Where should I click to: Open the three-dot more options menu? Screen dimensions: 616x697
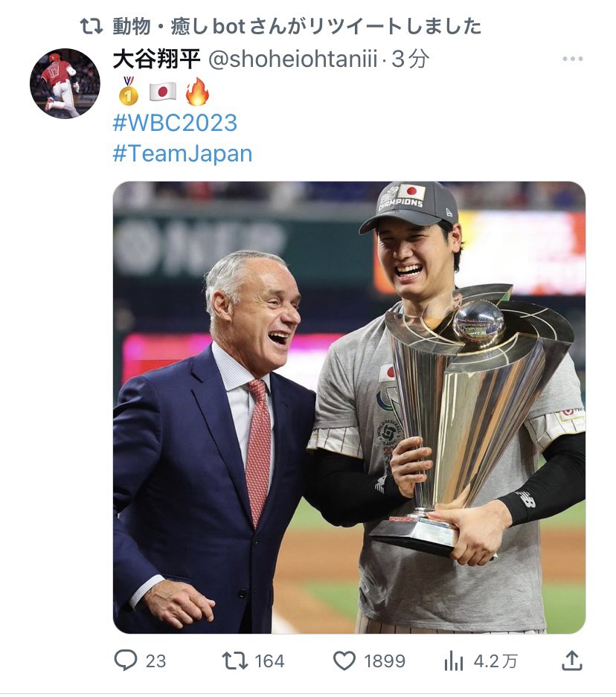[572, 59]
